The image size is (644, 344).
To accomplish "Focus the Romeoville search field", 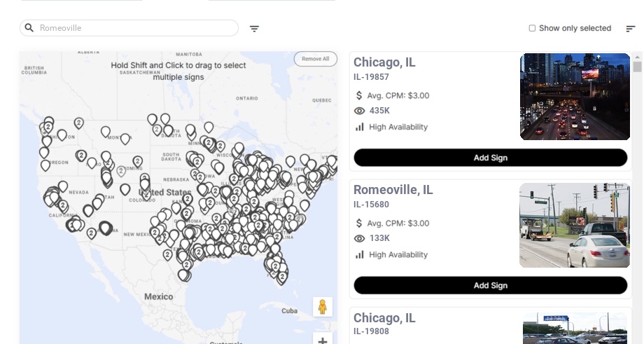I will pos(129,28).
